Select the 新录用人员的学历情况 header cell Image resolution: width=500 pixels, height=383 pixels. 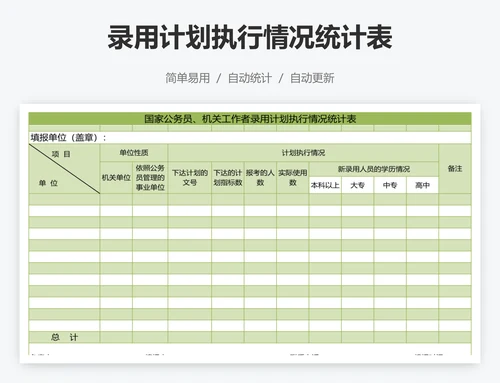click(374, 169)
